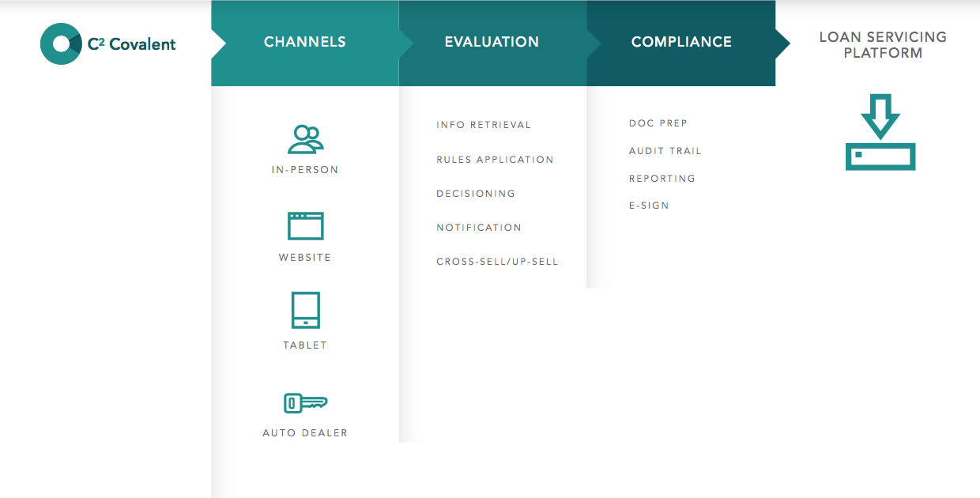This screenshot has height=498, width=980.
Task: Click the C2 Covalent company name text
Action: (130, 43)
